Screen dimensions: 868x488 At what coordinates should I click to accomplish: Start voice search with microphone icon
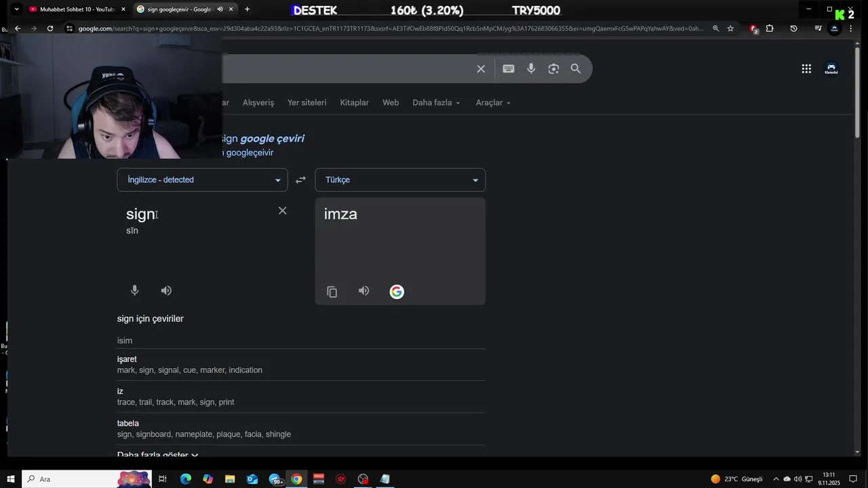(531, 68)
